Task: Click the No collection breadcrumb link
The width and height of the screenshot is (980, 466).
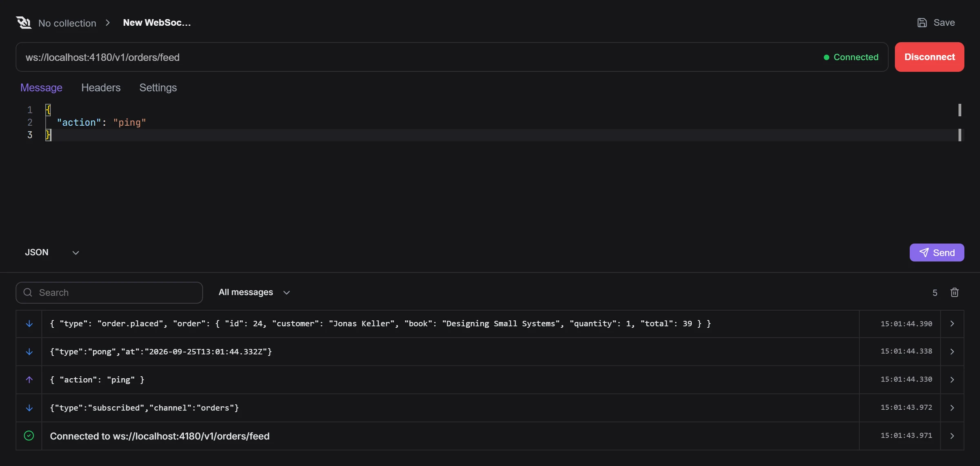Action: click(67, 23)
